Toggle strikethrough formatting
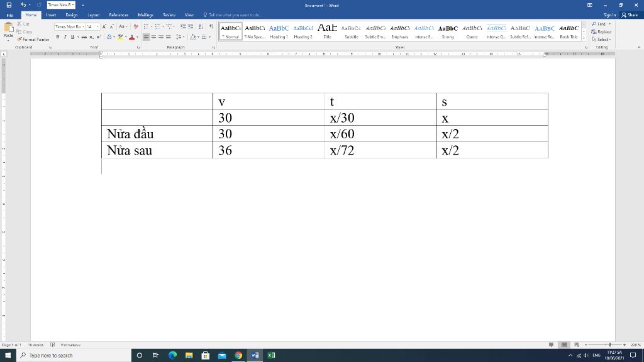Viewport: 644px width, 362px height. click(x=84, y=37)
